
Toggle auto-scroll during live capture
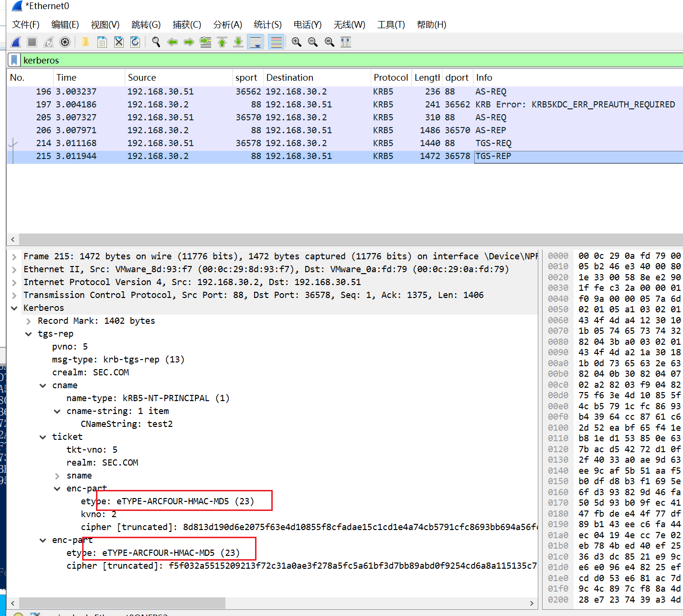tap(256, 42)
